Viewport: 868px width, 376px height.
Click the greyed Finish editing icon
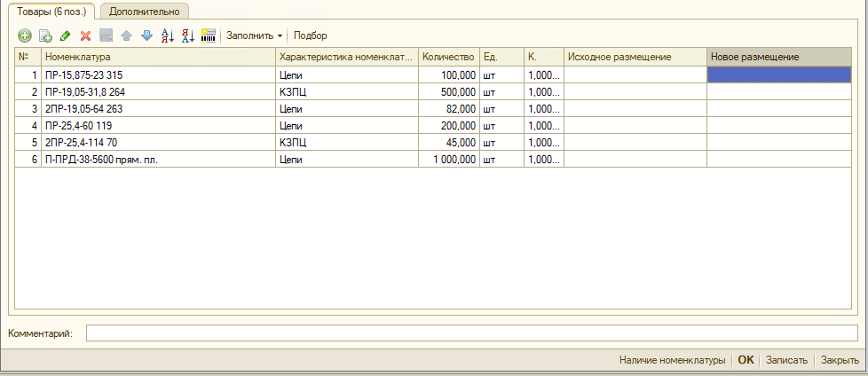[x=106, y=36]
